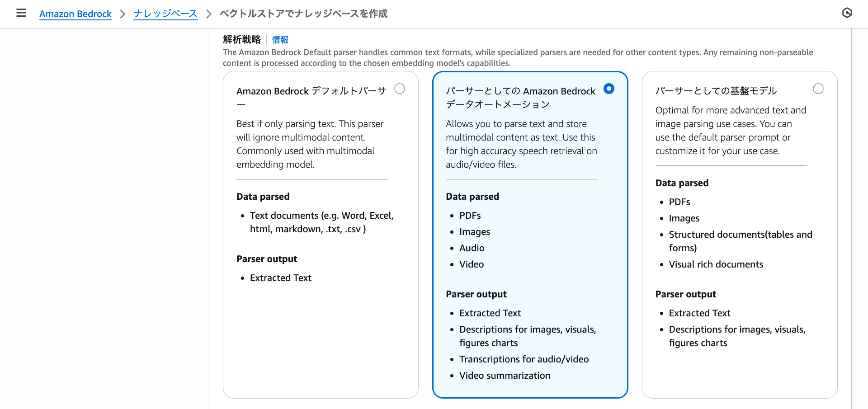Go to the Amazon Bedrock breadcrumb link

[75, 14]
